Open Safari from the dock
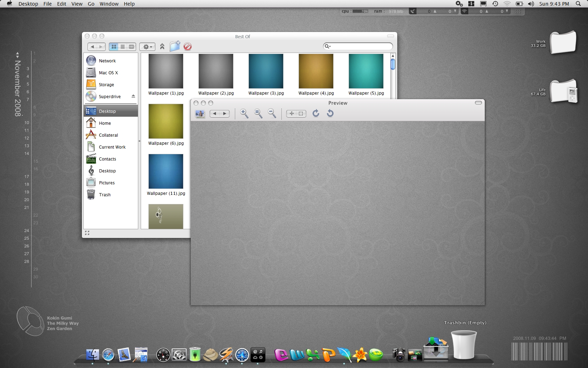Viewport: 588px width, 368px height. coord(108,355)
